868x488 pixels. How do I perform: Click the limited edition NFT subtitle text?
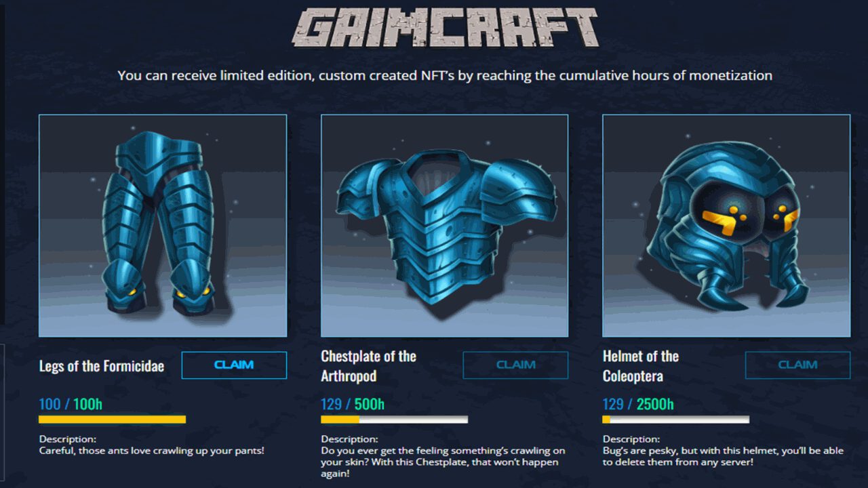(x=445, y=75)
